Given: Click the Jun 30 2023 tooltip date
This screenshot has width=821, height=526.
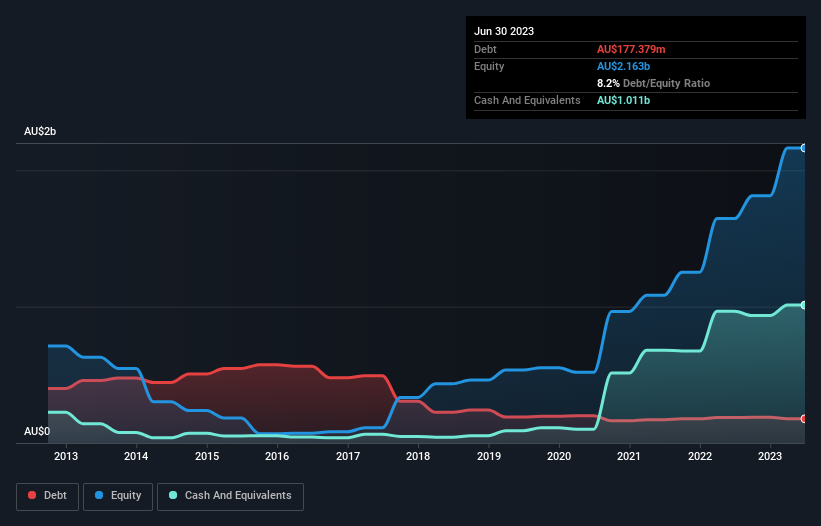Looking at the screenshot, I should pyautogui.click(x=504, y=31).
